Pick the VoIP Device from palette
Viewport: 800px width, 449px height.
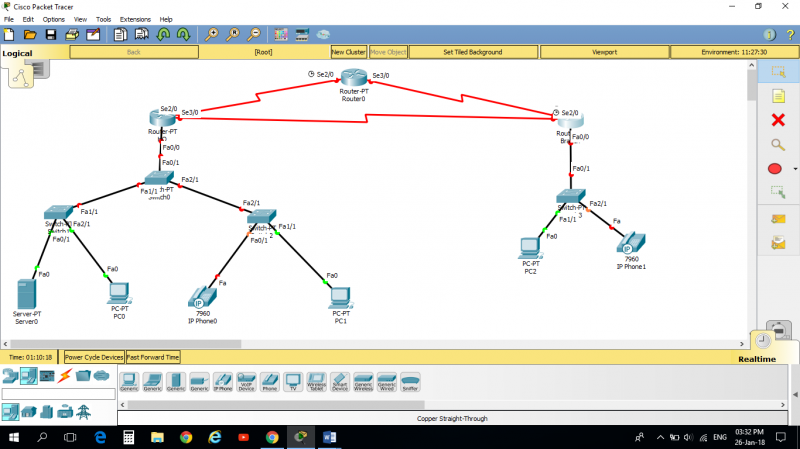tap(246, 382)
